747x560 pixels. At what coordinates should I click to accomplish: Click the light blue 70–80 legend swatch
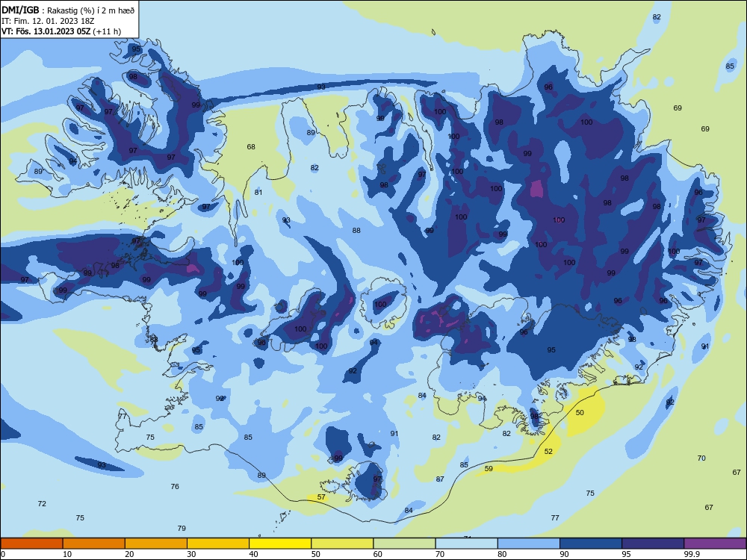click(x=466, y=544)
